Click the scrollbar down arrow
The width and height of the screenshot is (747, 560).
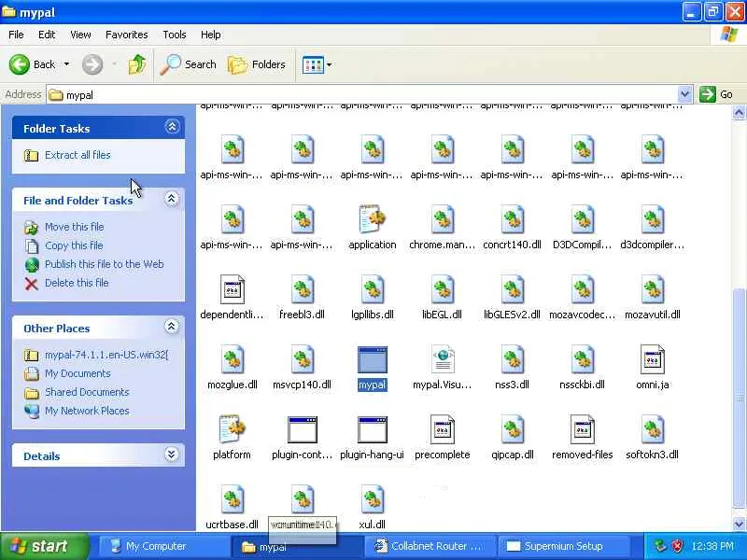(739, 524)
